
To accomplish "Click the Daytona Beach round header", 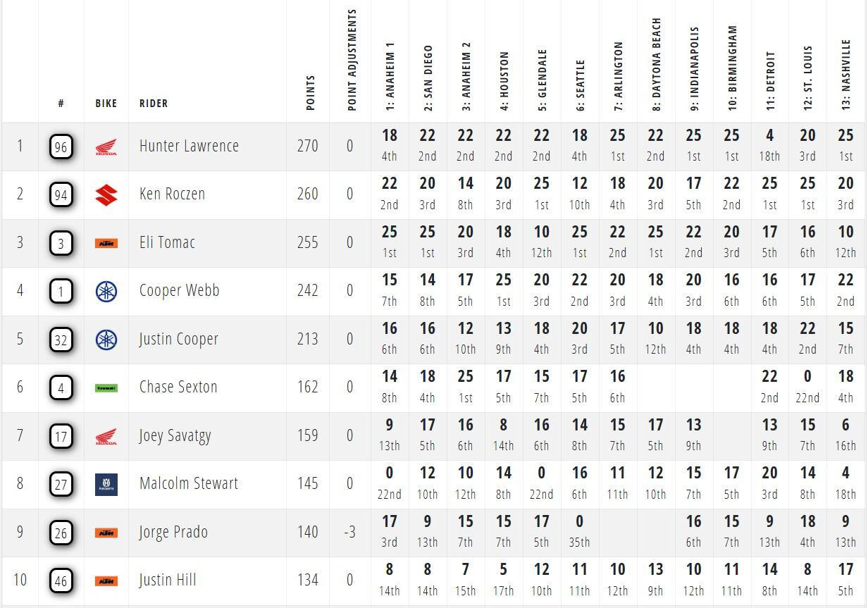I will click(657, 65).
